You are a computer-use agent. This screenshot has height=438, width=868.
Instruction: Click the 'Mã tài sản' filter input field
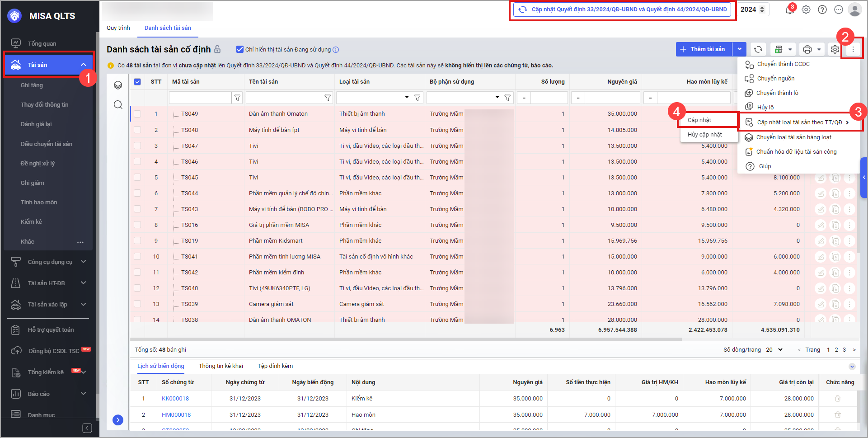200,98
